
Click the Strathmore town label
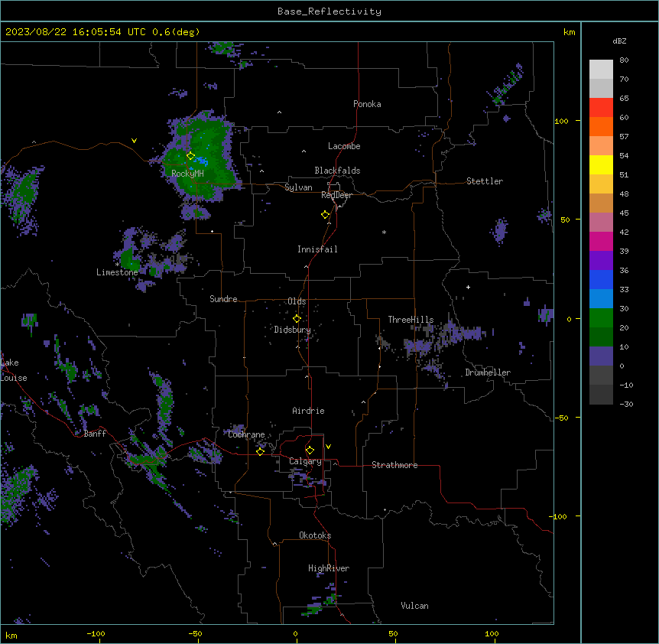coord(394,465)
